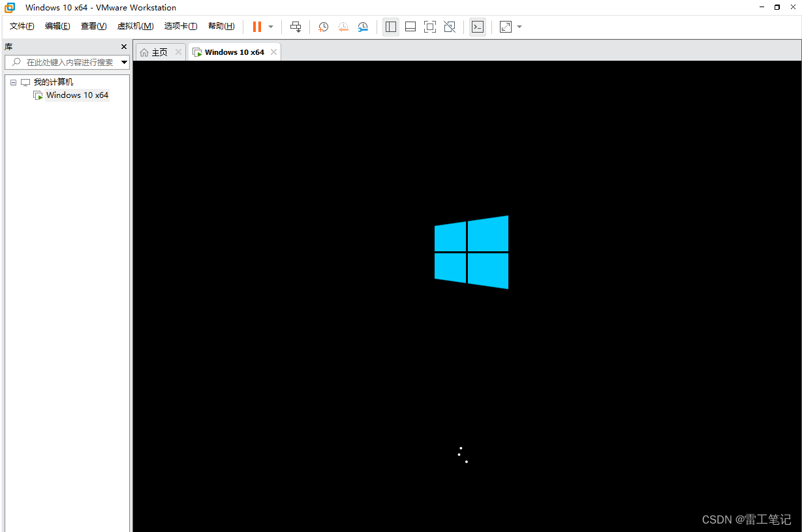Click the running VM icon beside Windows 10 x64 in the tree
Screen dimensions: 802x532
point(38,95)
